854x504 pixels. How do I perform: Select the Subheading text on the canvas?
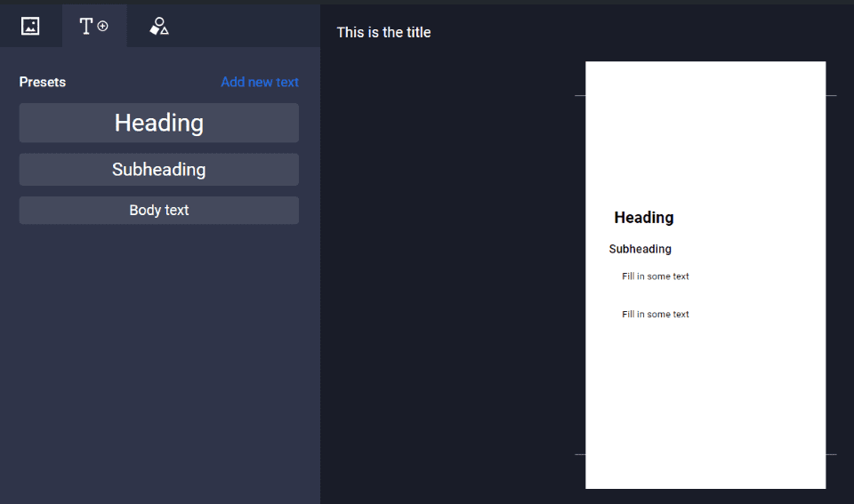[640, 250]
